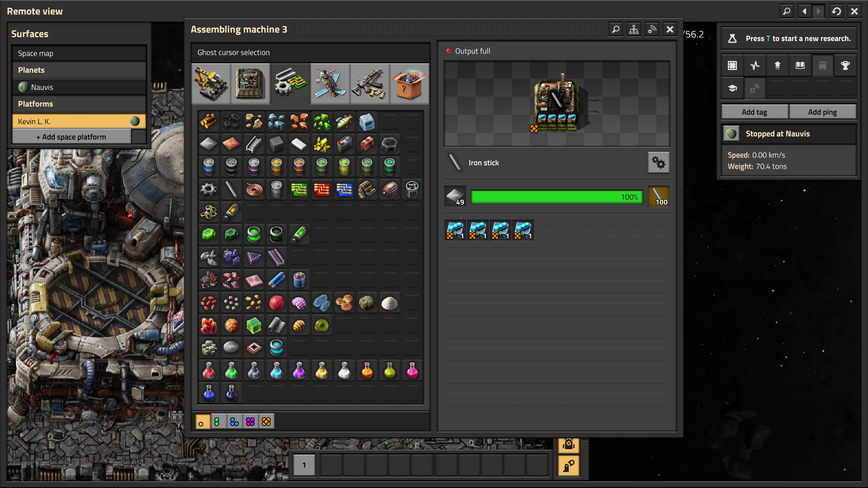
Task: Choose the green electronic circuit icon
Action: point(299,189)
